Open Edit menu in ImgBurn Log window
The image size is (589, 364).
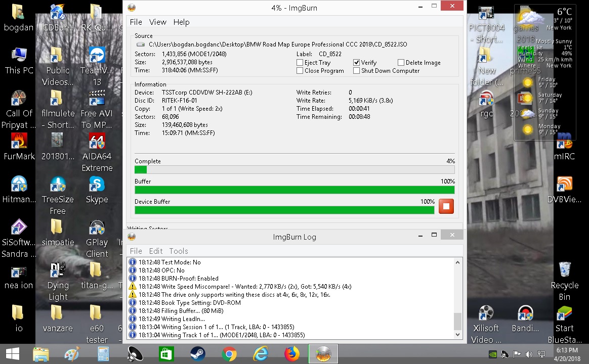pos(156,251)
